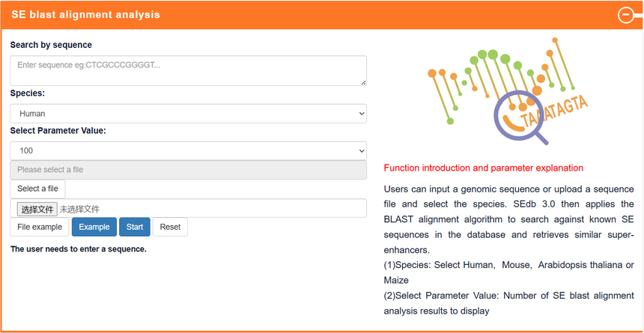Click the 'Please select a file' field
Image resolution: width=644 pixels, height=333 pixels.
[x=188, y=170]
